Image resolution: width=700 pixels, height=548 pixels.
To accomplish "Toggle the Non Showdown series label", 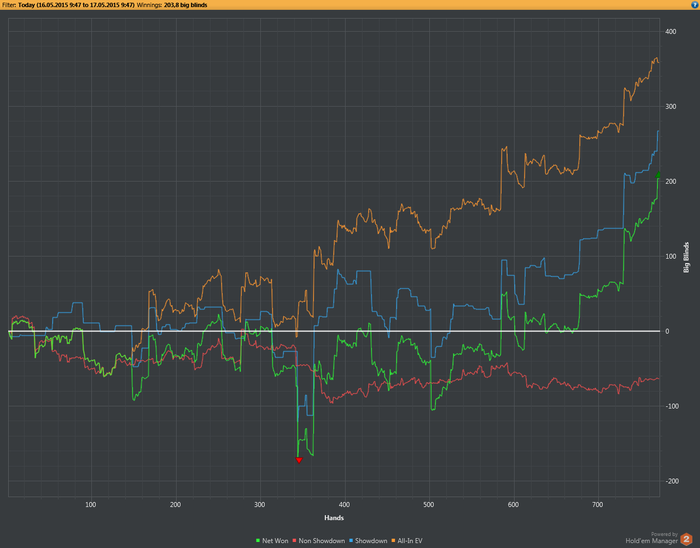I will [321, 541].
